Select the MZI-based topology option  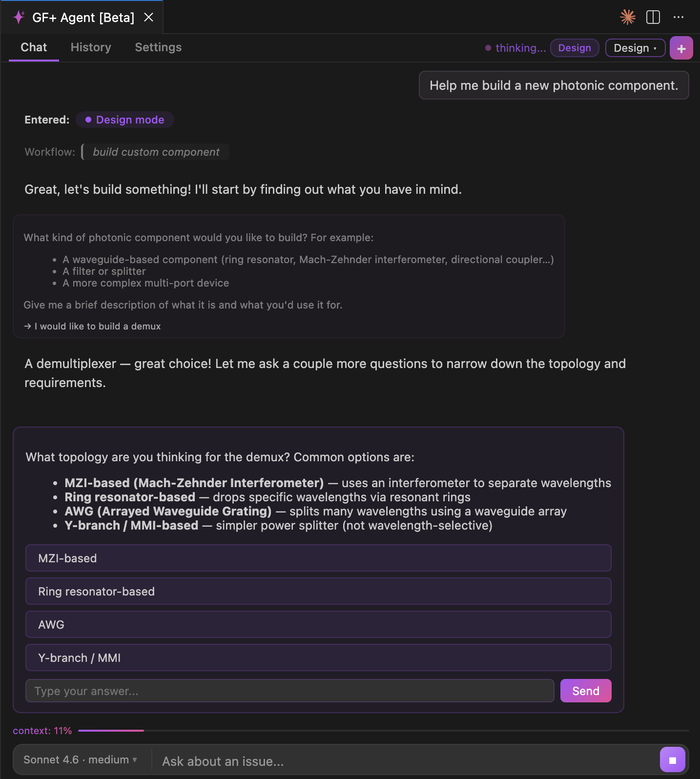[318, 558]
